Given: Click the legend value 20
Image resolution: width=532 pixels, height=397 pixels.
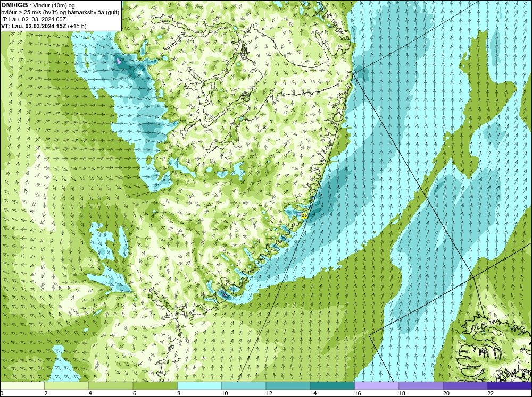Looking at the screenshot, I should [446, 393].
